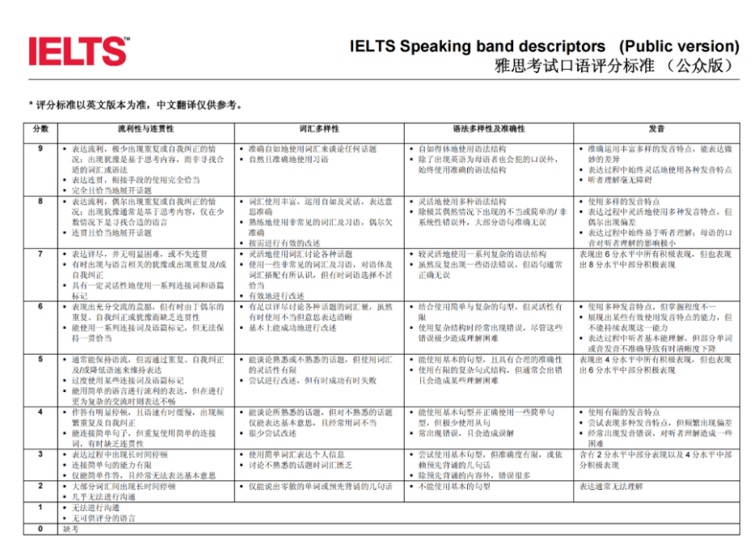Click the bullet '无可供评分的语言'
Image resolution: width=756 pixels, height=546 pixels.
point(104,518)
